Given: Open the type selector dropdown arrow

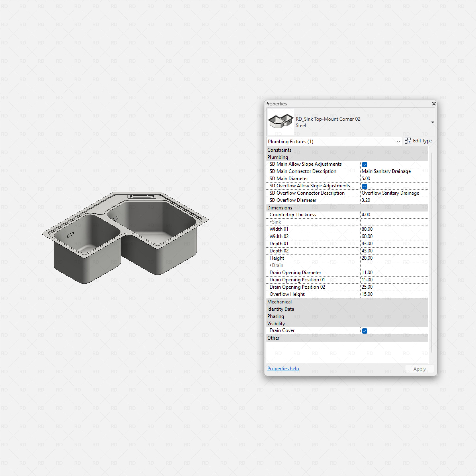Looking at the screenshot, I should point(433,122).
